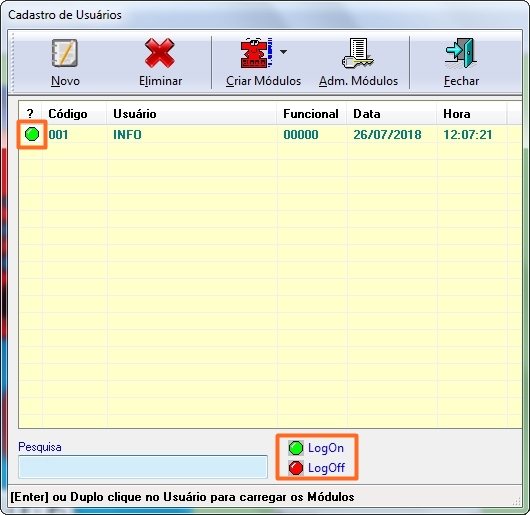Screen dimensions: 530x515
Task: Open the Criar Módulos dropdown arrow
Action: (284, 52)
